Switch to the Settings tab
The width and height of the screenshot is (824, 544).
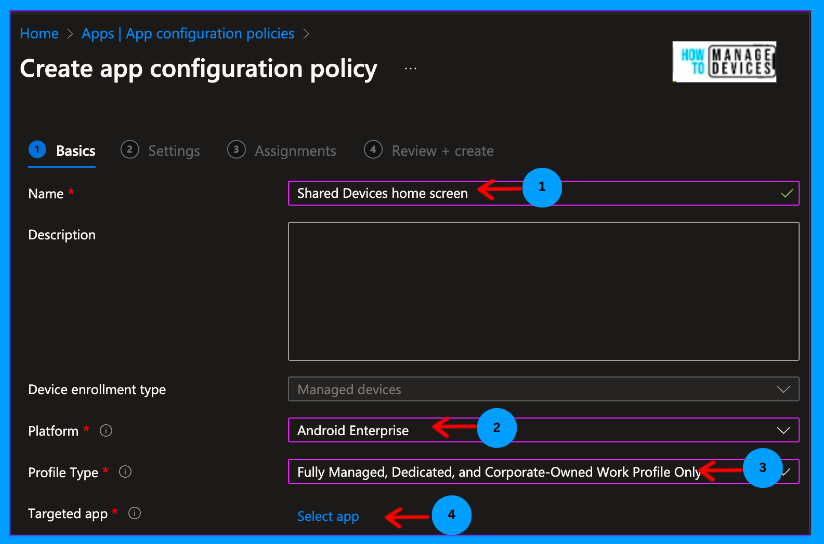click(x=160, y=151)
